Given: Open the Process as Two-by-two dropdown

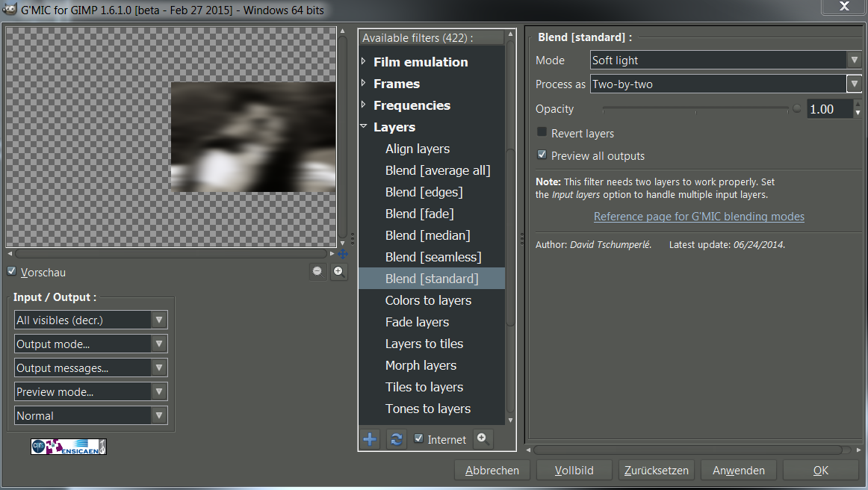Looking at the screenshot, I should click(726, 84).
